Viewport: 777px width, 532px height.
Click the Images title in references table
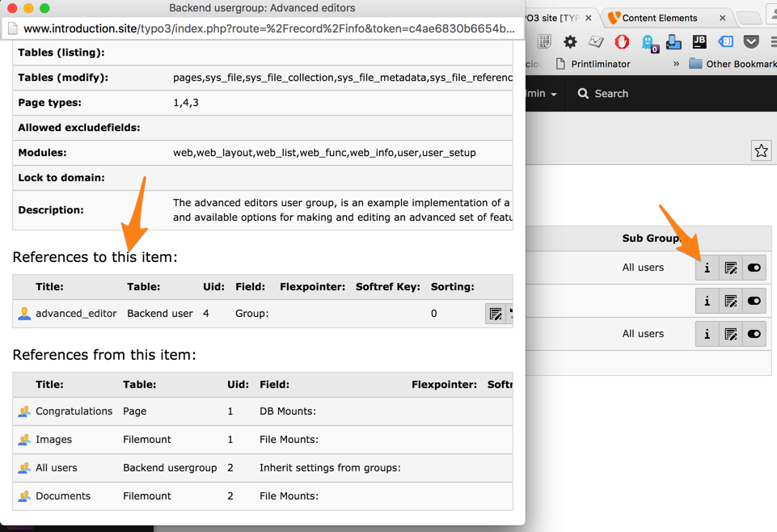(x=53, y=439)
